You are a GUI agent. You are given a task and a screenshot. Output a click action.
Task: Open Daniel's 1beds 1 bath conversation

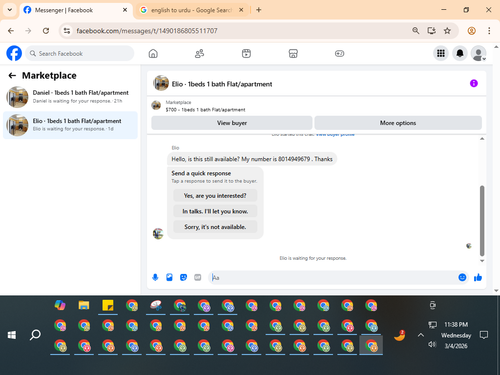(70, 97)
